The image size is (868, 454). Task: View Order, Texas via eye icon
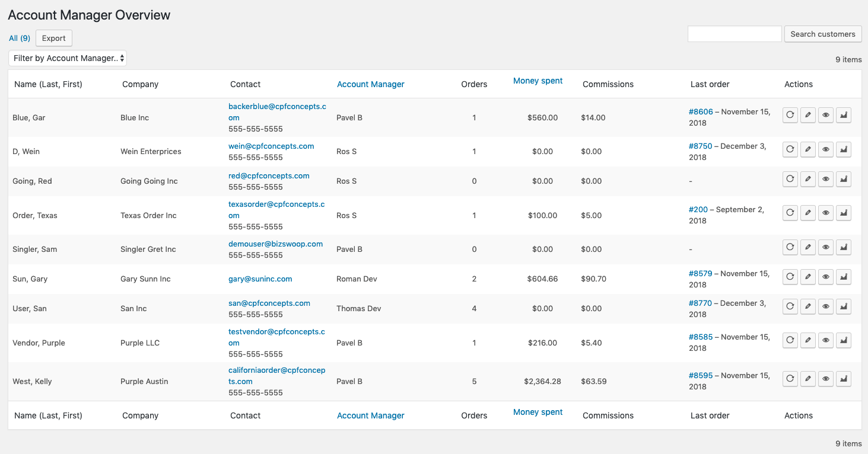pos(825,213)
